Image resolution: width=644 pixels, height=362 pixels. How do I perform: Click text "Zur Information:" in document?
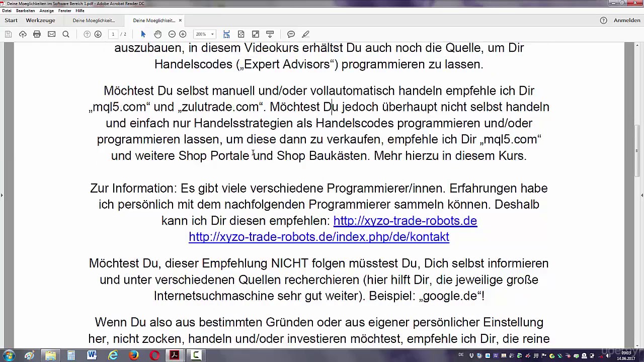pyautogui.click(x=133, y=189)
